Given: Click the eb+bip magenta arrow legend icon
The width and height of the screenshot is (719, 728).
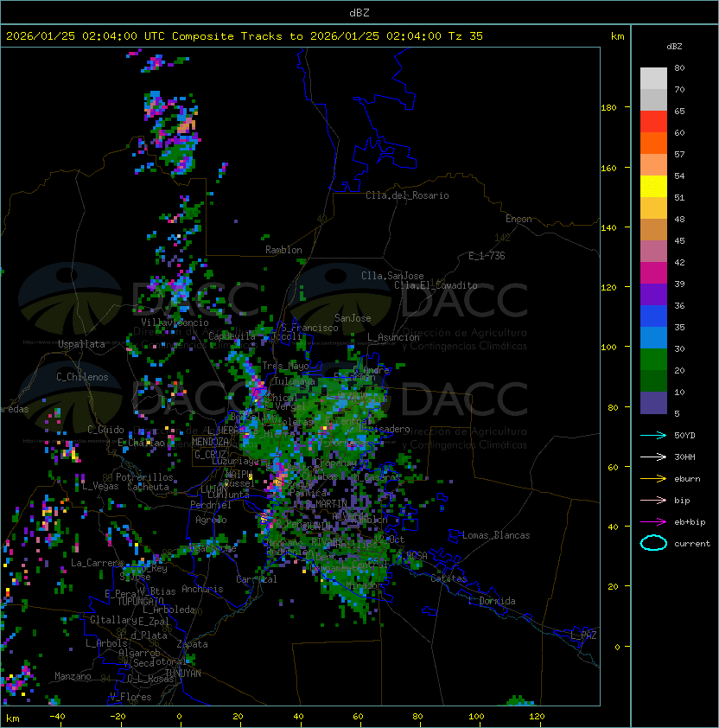Looking at the screenshot, I should [653, 522].
